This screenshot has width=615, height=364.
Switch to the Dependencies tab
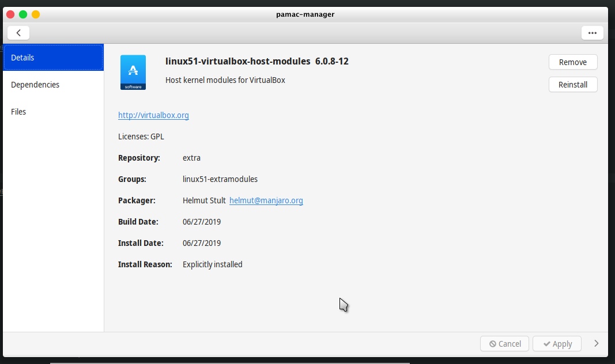click(54, 85)
